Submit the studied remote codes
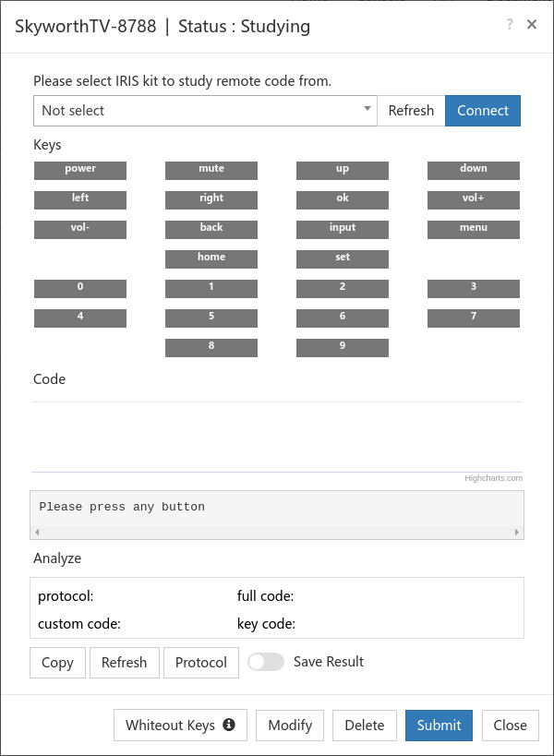The image size is (554, 756). tap(439, 726)
